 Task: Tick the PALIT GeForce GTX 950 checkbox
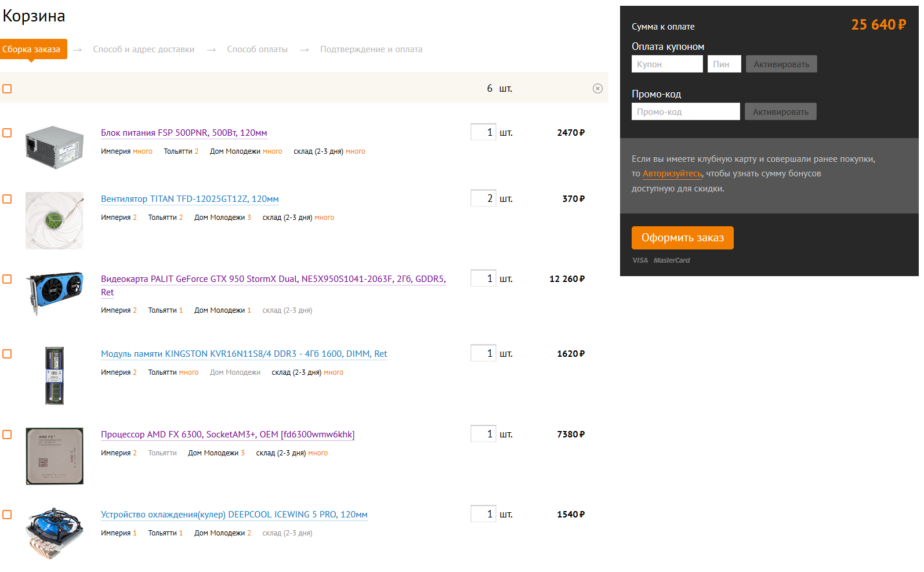point(7,279)
